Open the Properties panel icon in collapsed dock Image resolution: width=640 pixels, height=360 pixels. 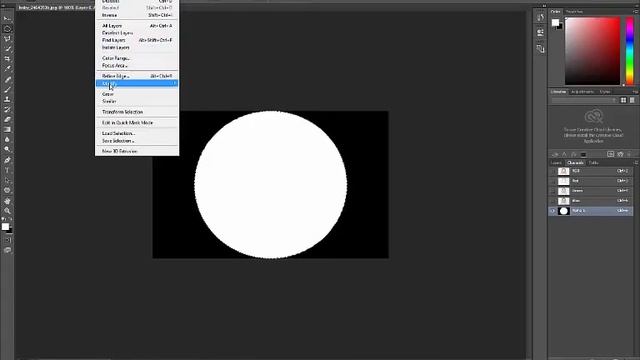pos(540,32)
